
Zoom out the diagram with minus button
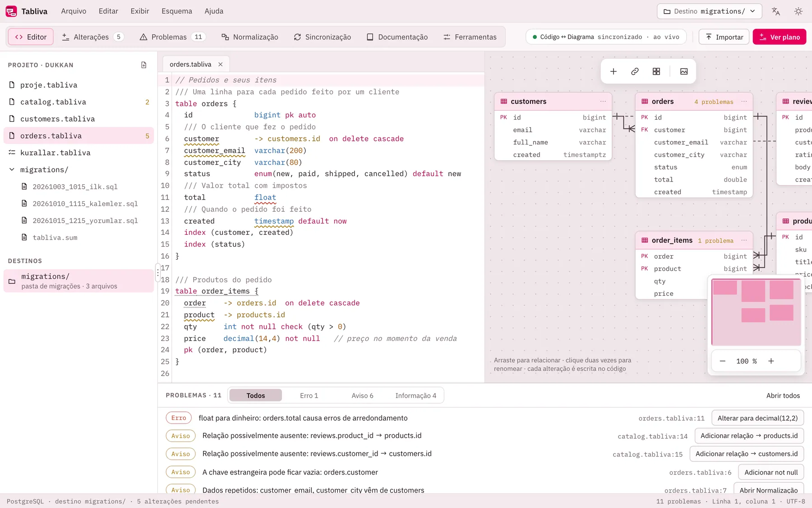(723, 361)
